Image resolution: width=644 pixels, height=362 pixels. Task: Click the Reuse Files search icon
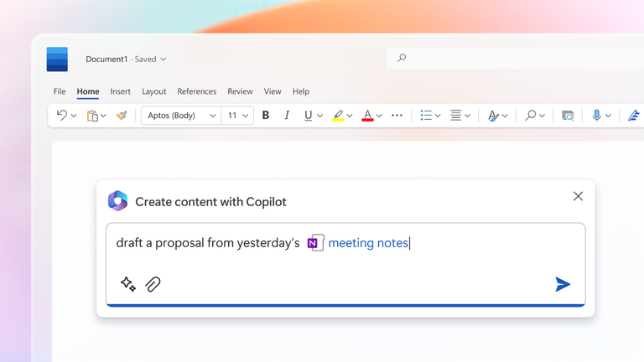tap(568, 116)
